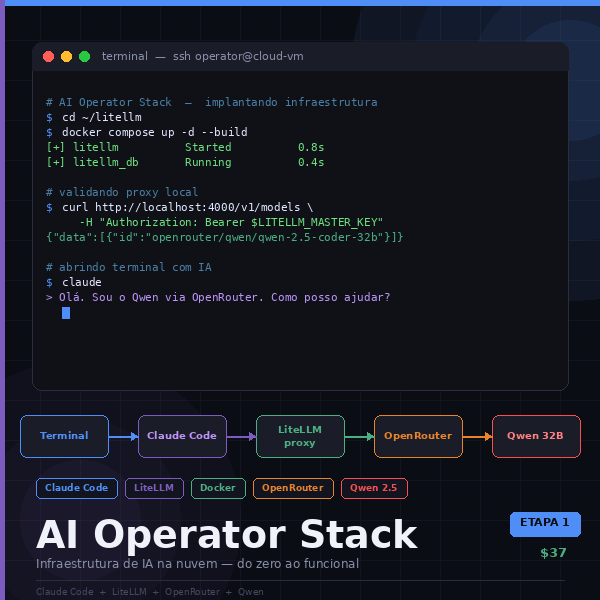Click the footer 'Claude Code + LiteLLM + OpenRouter + Qwen'
This screenshot has height=600, width=600.
coord(150,592)
